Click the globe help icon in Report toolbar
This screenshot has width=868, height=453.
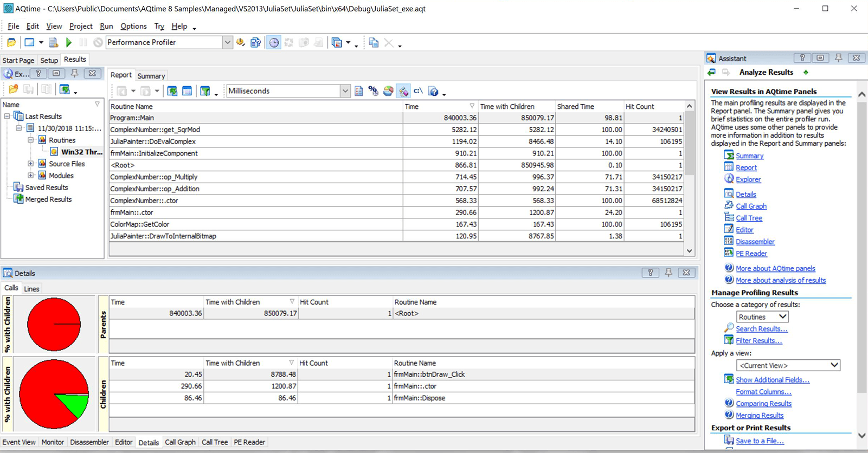(x=433, y=91)
